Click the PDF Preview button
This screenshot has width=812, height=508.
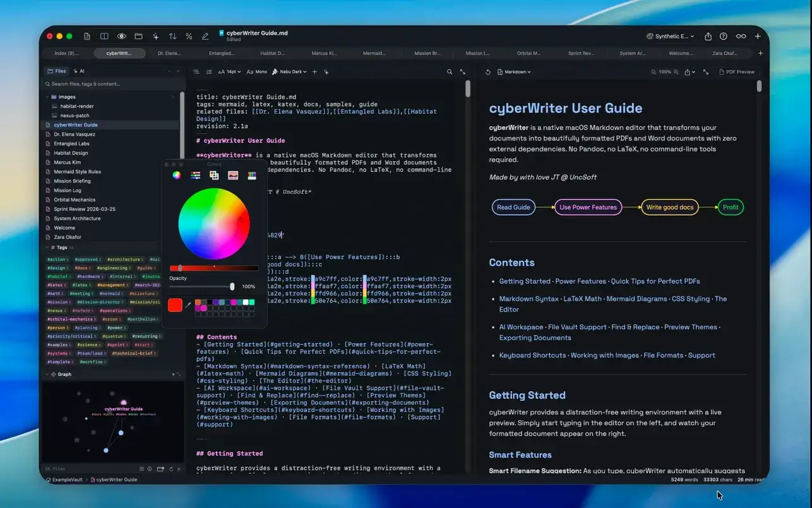click(x=737, y=72)
